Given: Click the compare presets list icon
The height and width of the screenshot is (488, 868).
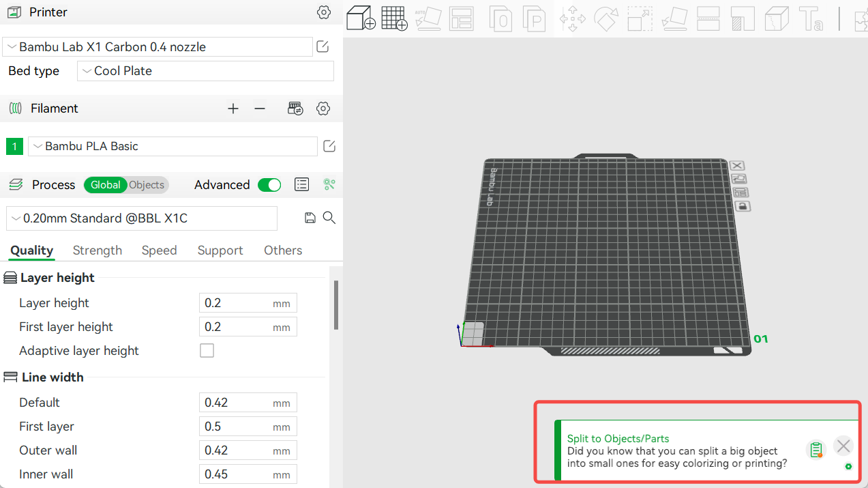Looking at the screenshot, I should [302, 184].
